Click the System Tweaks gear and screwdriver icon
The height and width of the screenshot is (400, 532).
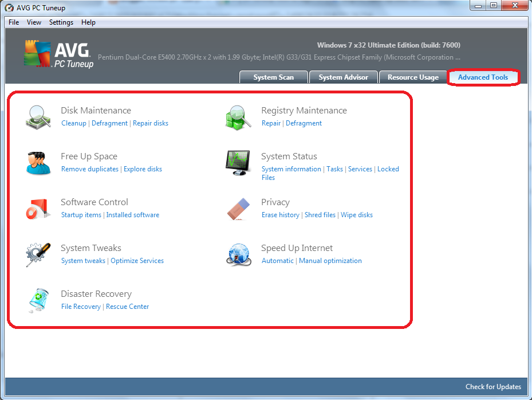(x=38, y=254)
